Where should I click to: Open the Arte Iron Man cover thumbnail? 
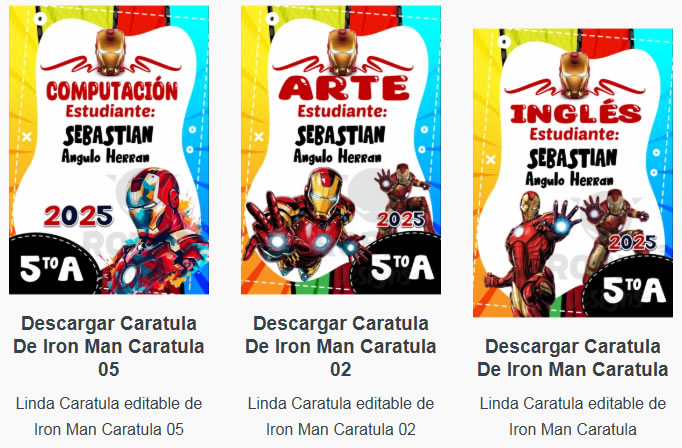tap(341, 150)
